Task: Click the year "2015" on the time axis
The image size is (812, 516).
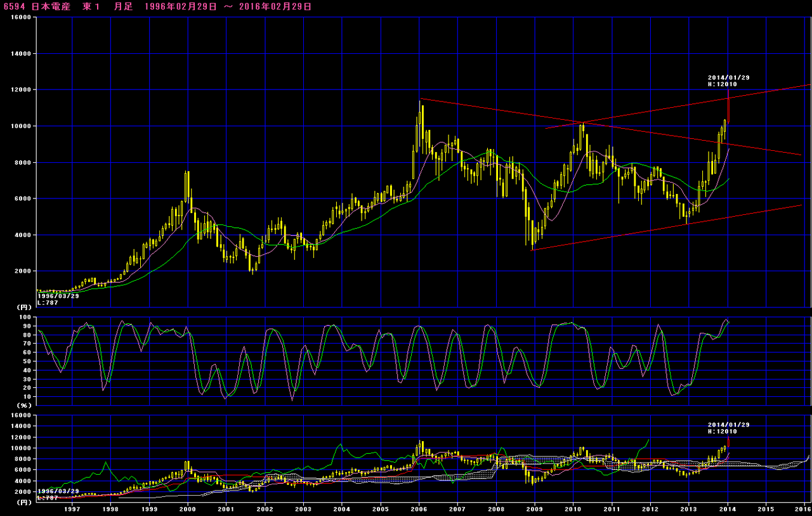Action: click(766, 508)
